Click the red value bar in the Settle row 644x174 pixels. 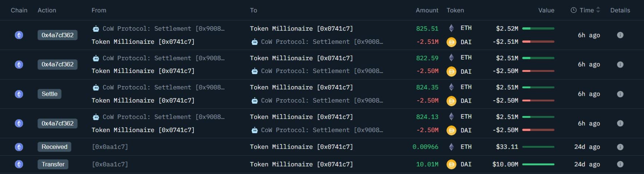pyautogui.click(x=538, y=101)
